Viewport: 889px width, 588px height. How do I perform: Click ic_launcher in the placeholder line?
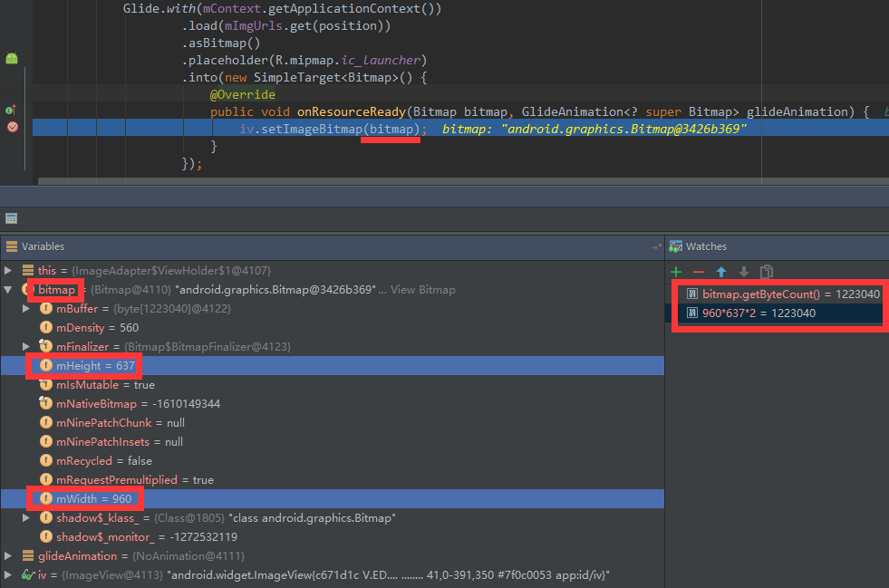381,60
